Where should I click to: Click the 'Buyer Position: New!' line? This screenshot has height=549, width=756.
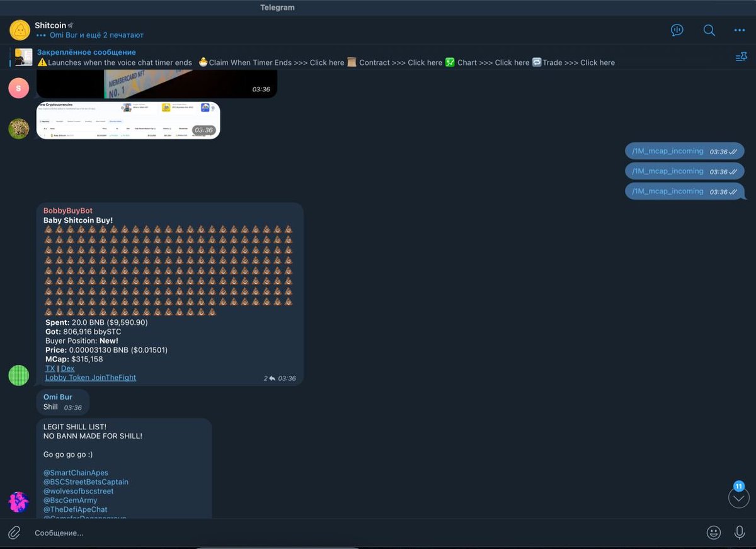click(x=82, y=341)
